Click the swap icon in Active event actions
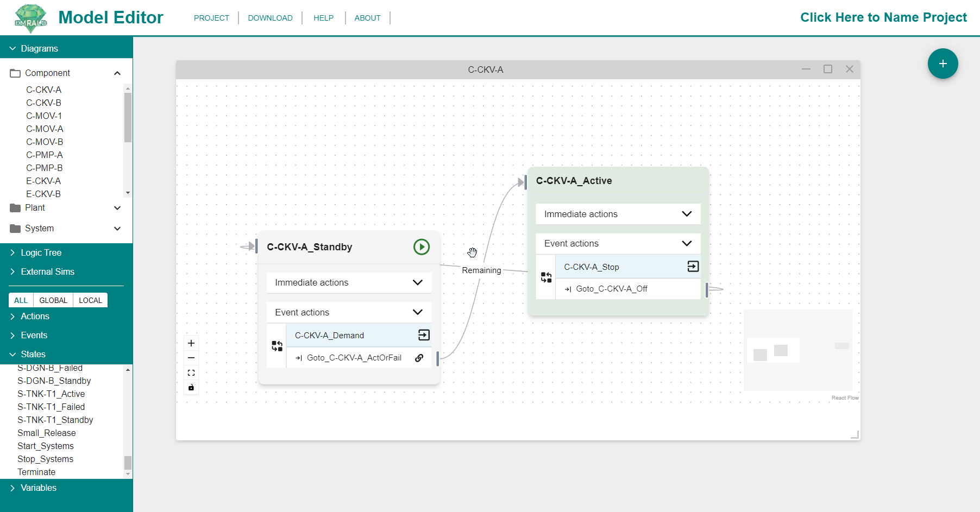The height and width of the screenshot is (512, 980). (x=546, y=277)
